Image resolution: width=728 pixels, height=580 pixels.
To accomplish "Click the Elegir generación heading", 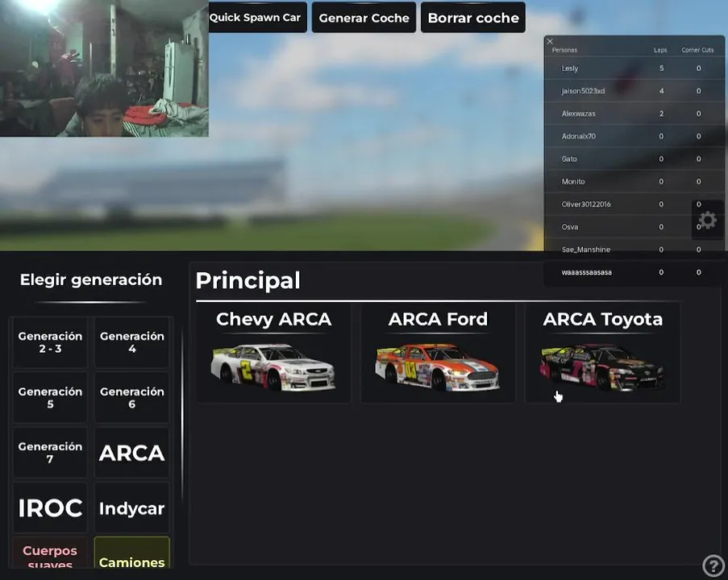I will tap(91, 280).
